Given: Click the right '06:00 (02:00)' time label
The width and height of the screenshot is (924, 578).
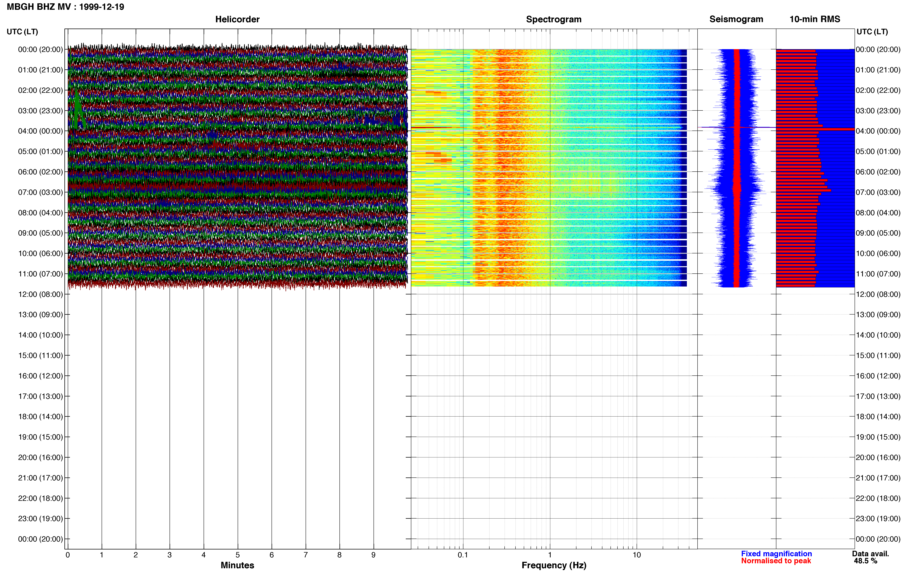Looking at the screenshot, I should (x=878, y=172).
